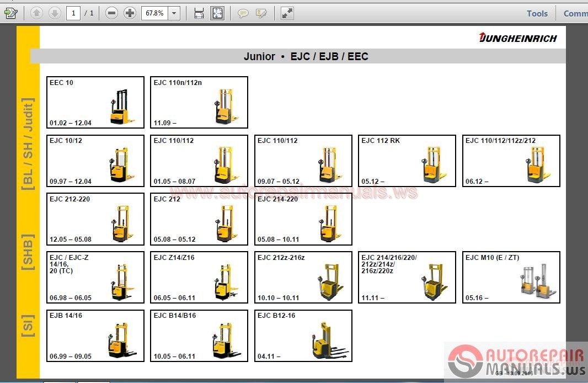
Task: Open the EEC 10 model card
Action: coord(95,103)
